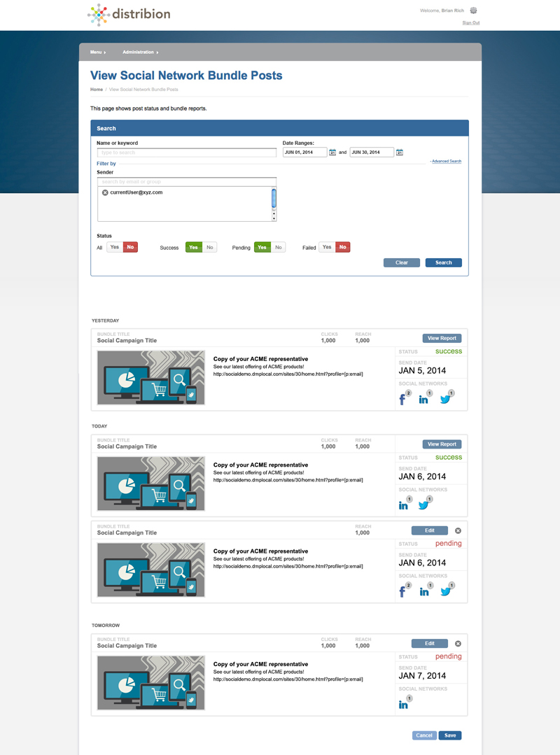560x755 pixels.
Task: Turn the Failed status toggle to Yes
Action: (x=327, y=247)
